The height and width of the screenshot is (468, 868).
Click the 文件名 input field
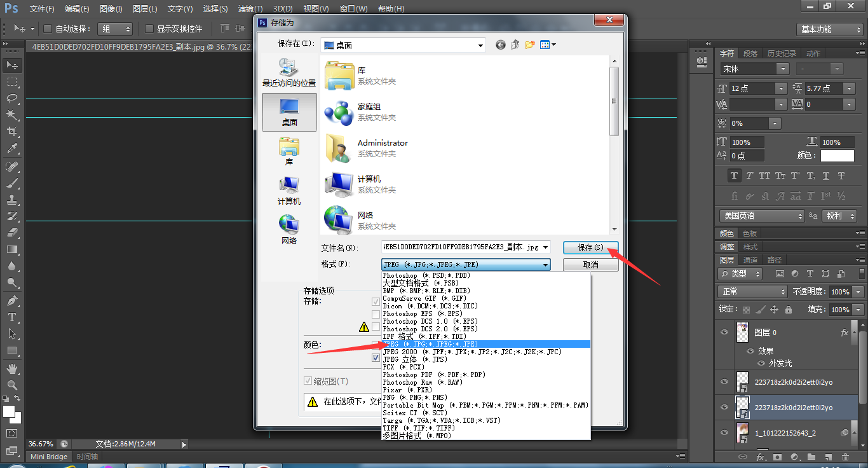[x=461, y=247]
